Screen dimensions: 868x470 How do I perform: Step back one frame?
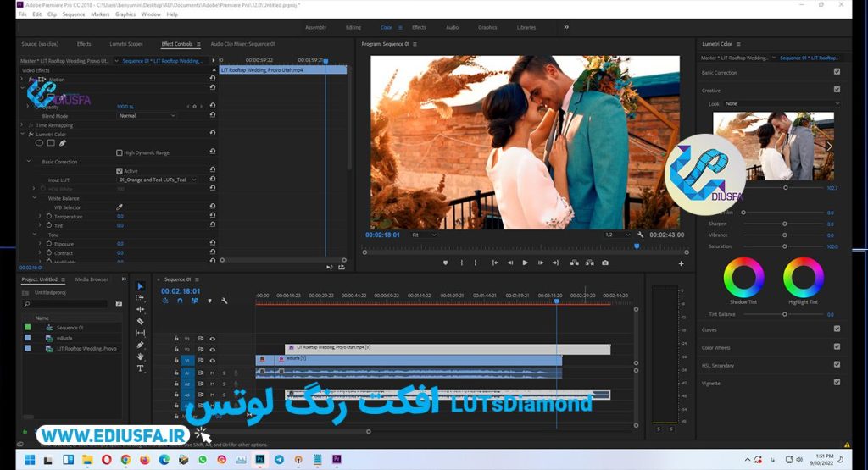point(509,263)
